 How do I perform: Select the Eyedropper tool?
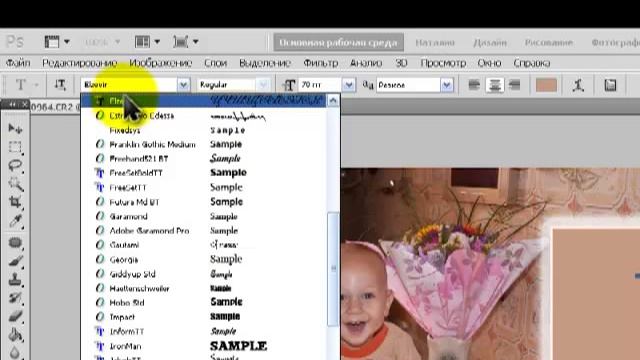pyautogui.click(x=15, y=221)
